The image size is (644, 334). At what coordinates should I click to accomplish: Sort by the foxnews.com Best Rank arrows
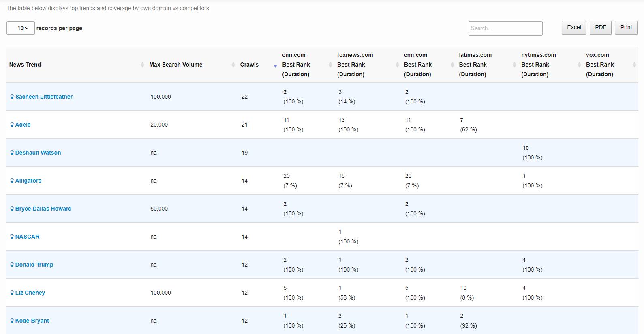click(397, 65)
